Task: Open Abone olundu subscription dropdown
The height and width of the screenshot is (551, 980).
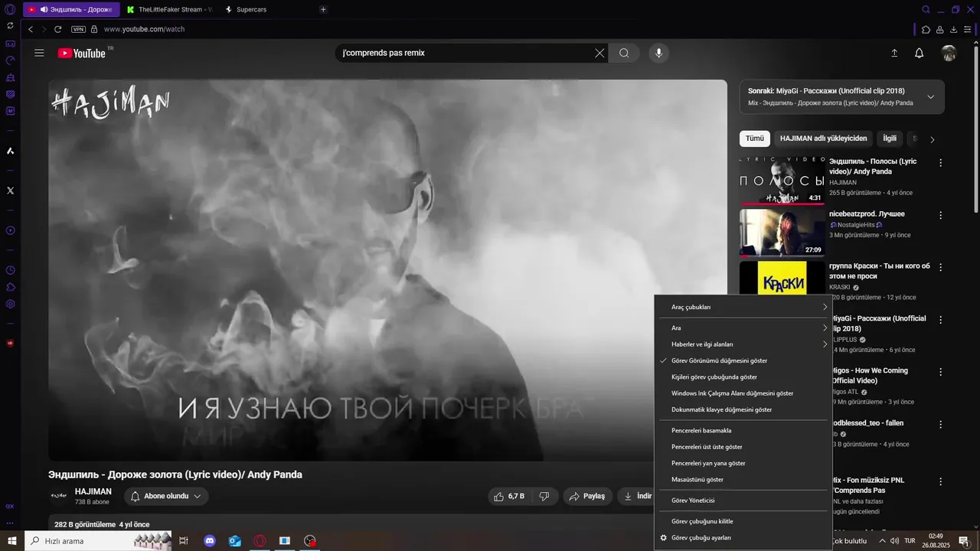Action: pyautogui.click(x=166, y=496)
